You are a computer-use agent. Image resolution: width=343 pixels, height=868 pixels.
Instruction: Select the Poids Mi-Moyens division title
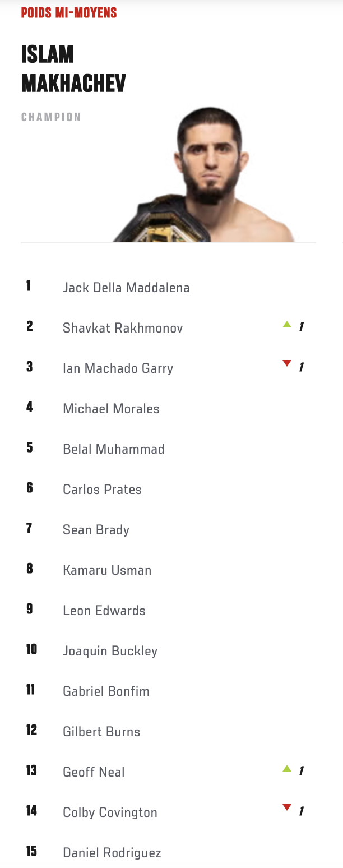(x=69, y=12)
